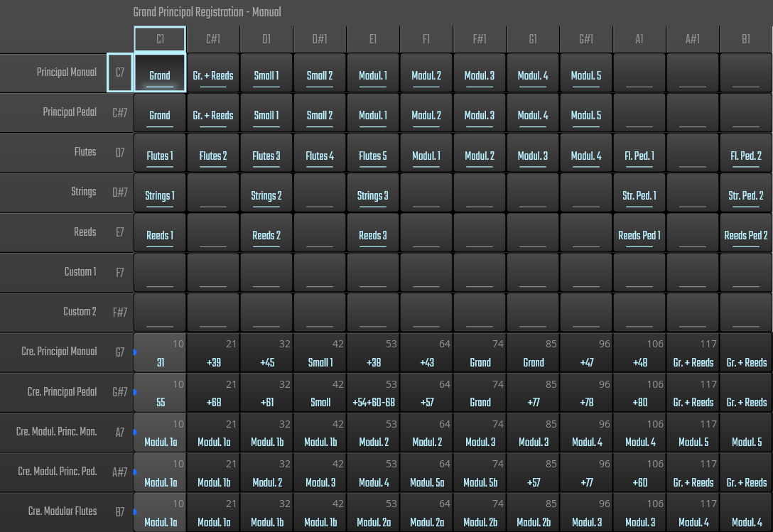Select Reeds Ped 1 cell

click(x=639, y=233)
